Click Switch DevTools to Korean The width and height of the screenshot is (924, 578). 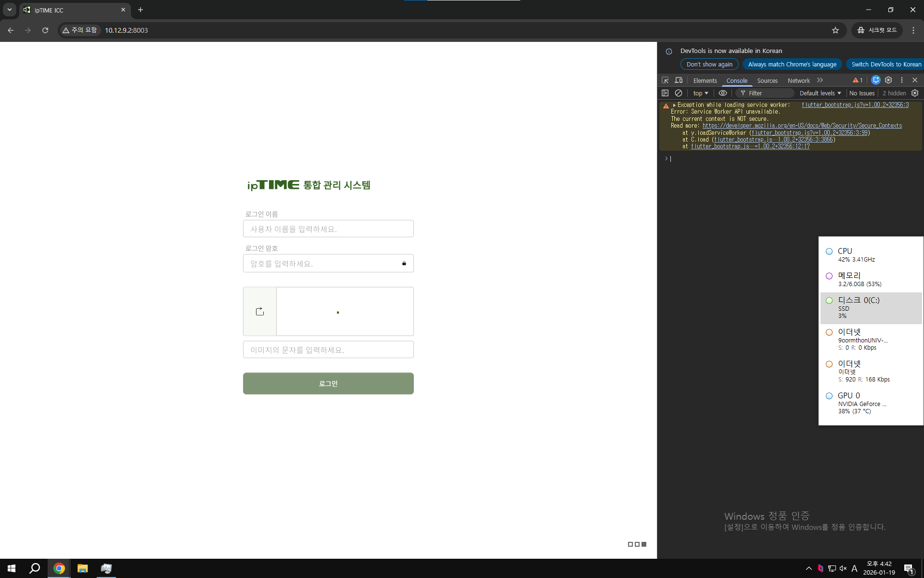(x=886, y=64)
